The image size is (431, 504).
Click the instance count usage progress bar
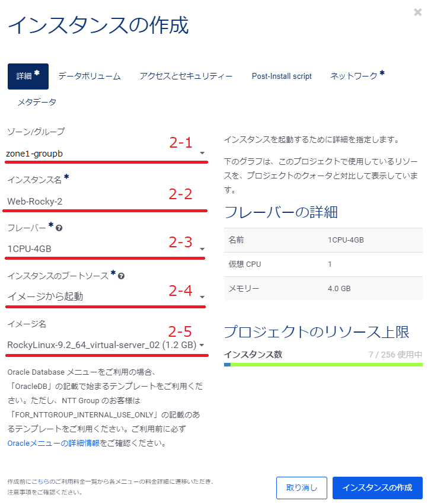tap(323, 365)
